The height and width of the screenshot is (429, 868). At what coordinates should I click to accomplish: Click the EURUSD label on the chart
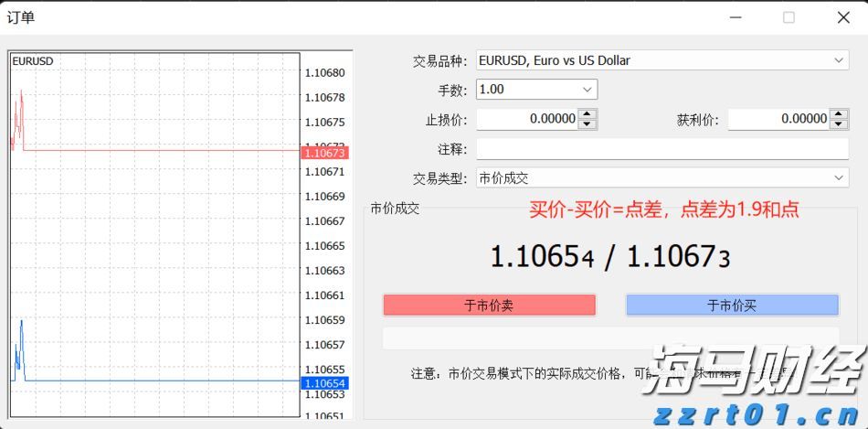[x=33, y=61]
